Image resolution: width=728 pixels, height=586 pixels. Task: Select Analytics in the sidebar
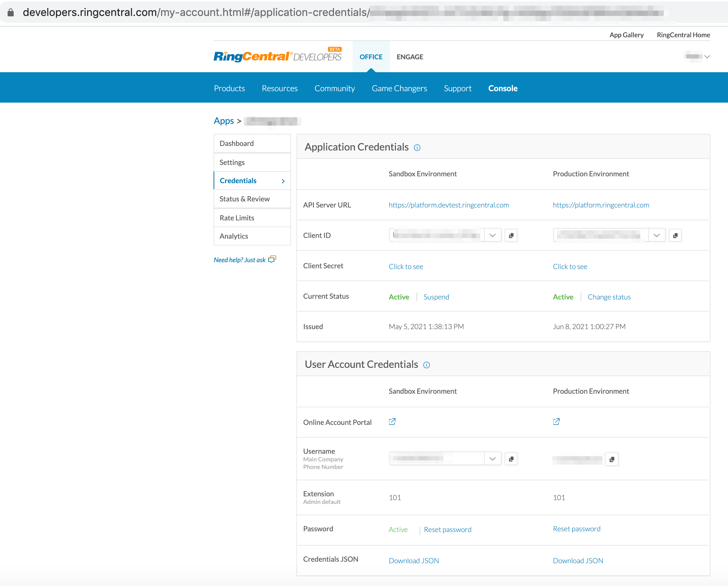click(x=252, y=236)
